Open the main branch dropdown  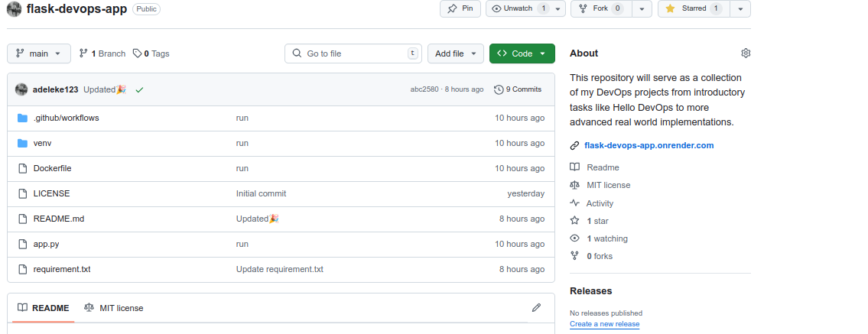click(39, 53)
